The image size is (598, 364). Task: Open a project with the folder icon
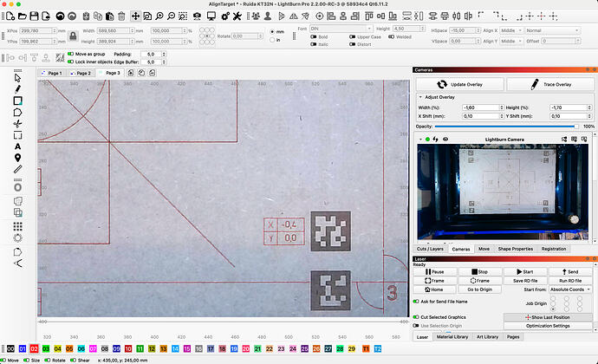point(23,16)
